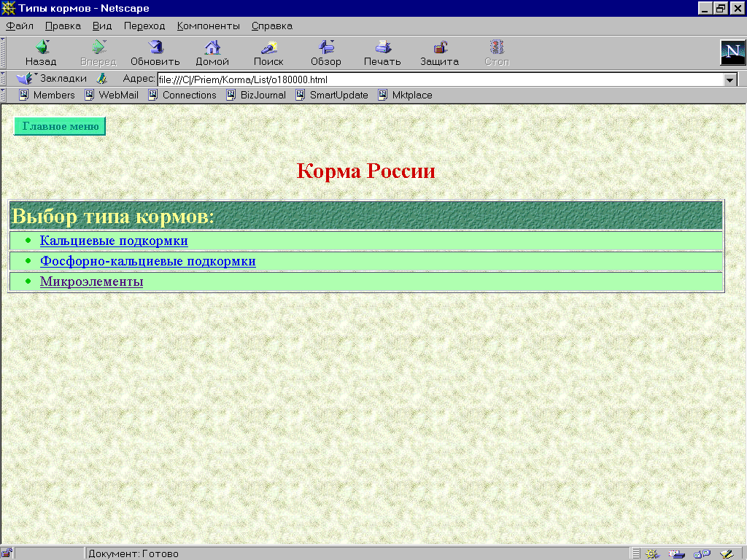Go to the Домой home page icon

pyautogui.click(x=212, y=48)
